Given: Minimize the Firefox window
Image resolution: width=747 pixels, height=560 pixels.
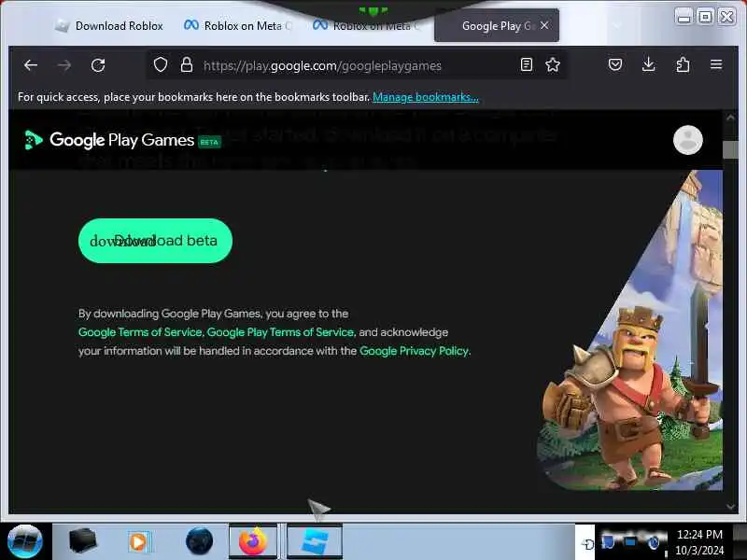Looking at the screenshot, I should [684, 17].
